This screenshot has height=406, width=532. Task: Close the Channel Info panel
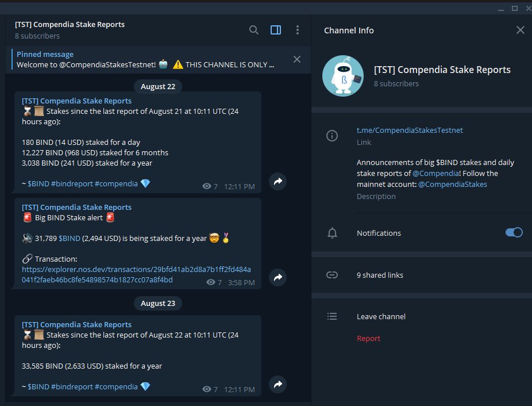coord(520,30)
